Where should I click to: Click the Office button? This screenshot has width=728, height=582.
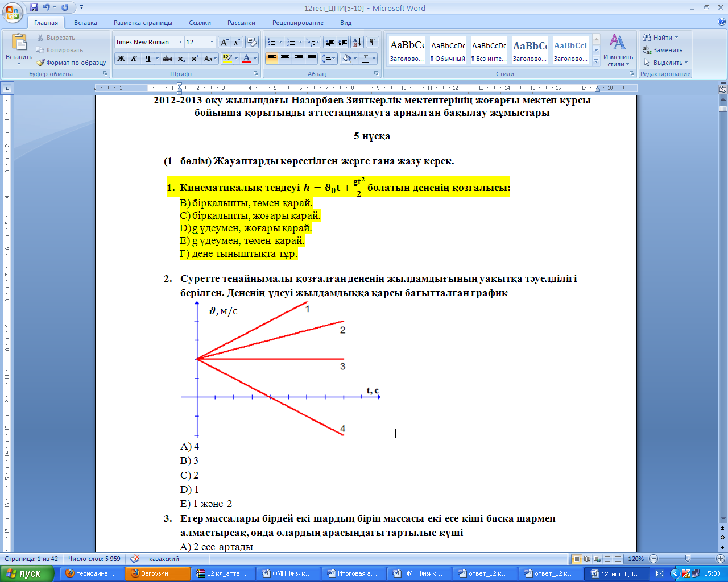[13, 11]
